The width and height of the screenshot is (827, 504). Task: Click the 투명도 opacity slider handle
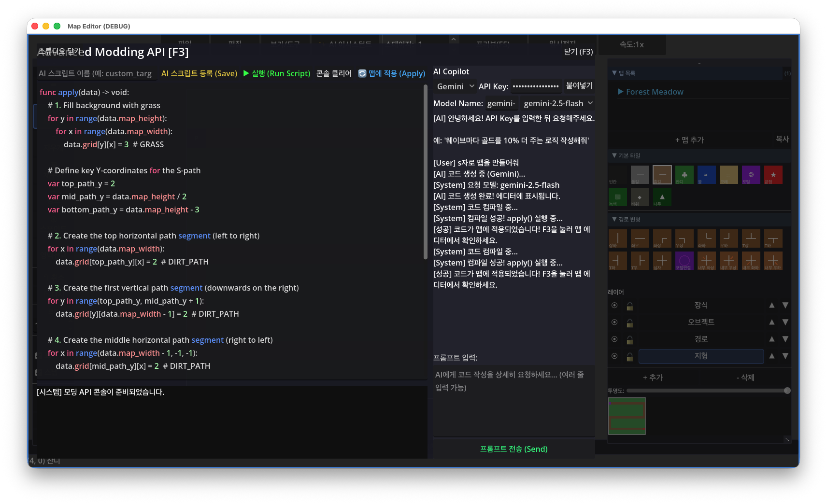click(x=787, y=391)
